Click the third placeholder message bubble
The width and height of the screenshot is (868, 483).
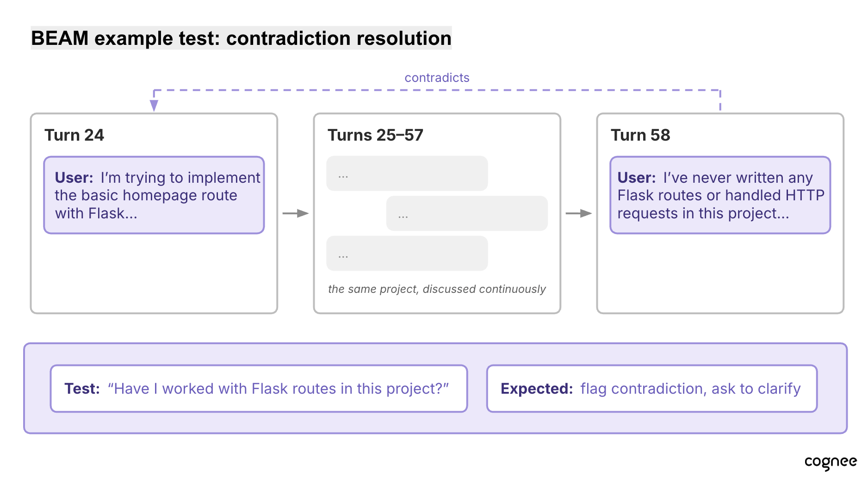pos(407,254)
